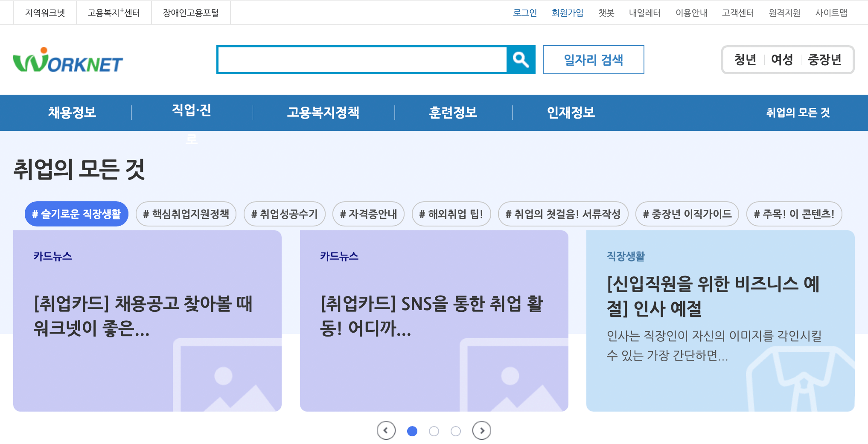
Task: Click inside the job search input field
Action: pos(363,60)
